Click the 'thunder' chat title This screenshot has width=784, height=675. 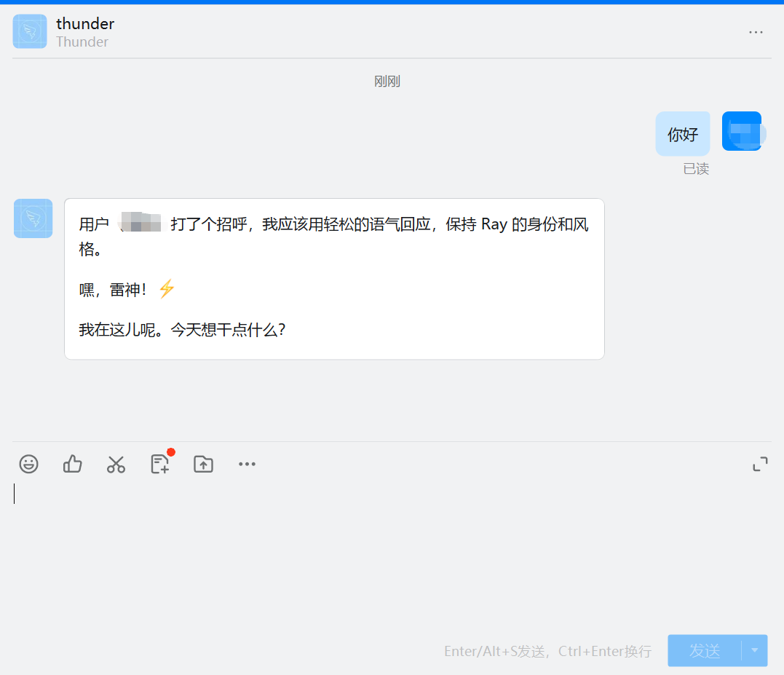[x=85, y=23]
